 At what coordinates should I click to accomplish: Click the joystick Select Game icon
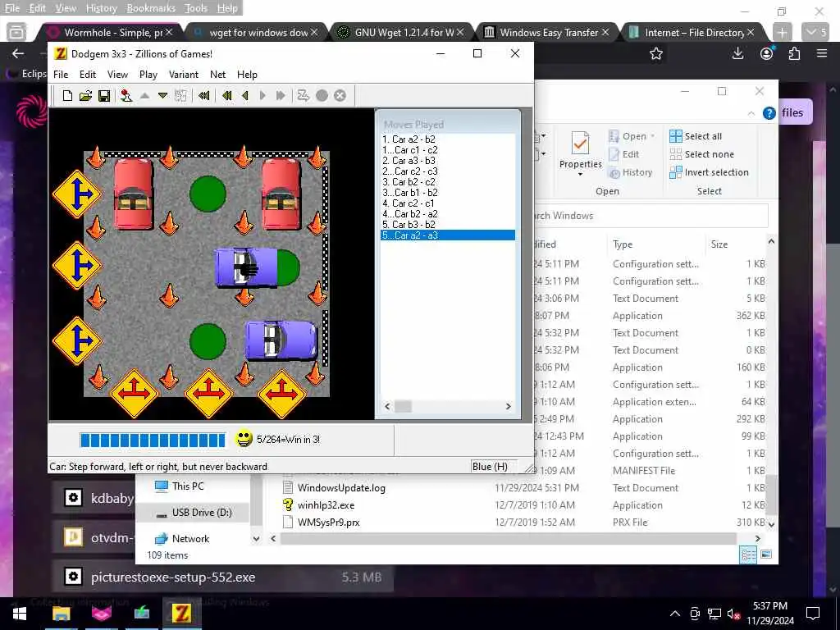coord(126,96)
